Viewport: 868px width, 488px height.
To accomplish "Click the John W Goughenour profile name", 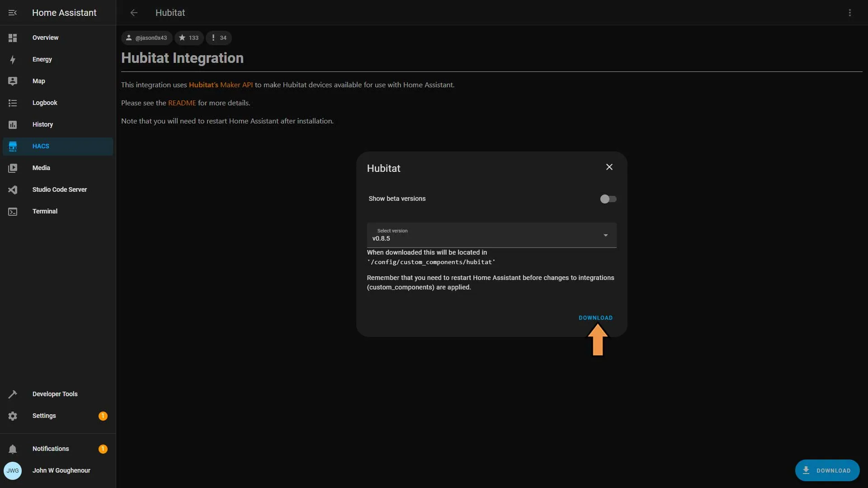I will 61,471.
